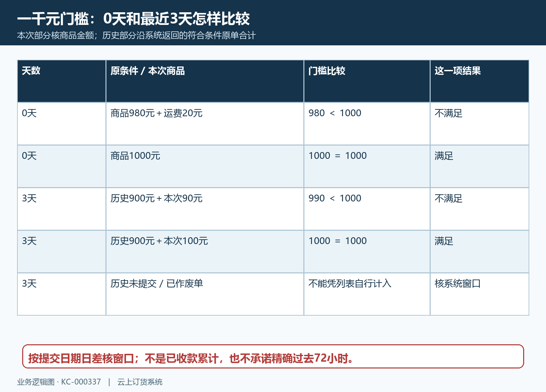This screenshot has height=392, width=546.
Task: Click the 门槛比较 column header
Action: [367, 81]
